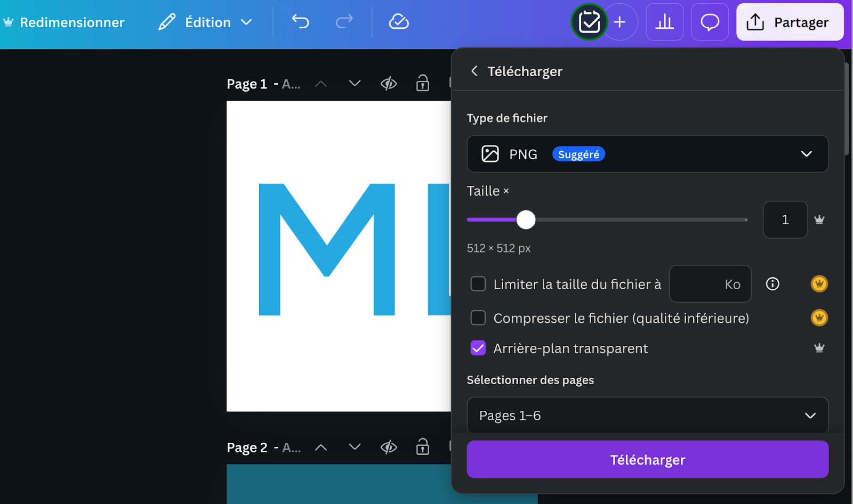Screen dimensions: 853x504
Task: Enable 'Compresser le fichier (qualité inférieure)'
Action: pyautogui.click(x=478, y=318)
